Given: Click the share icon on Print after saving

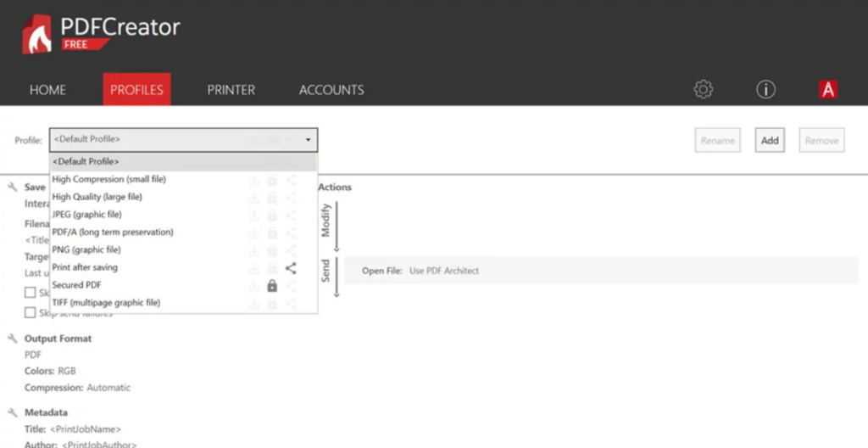Looking at the screenshot, I should (x=291, y=268).
